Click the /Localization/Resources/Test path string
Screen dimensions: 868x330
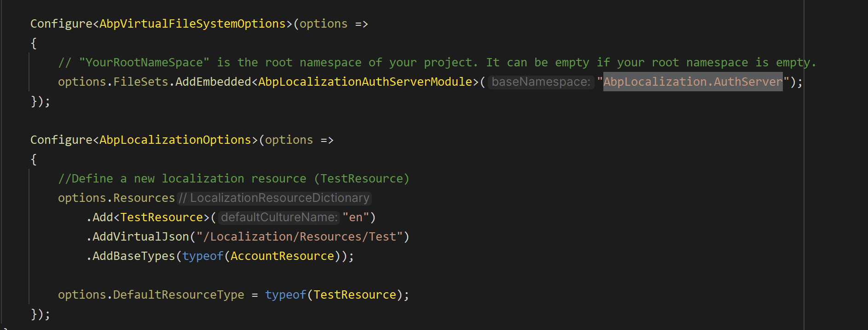(x=299, y=236)
